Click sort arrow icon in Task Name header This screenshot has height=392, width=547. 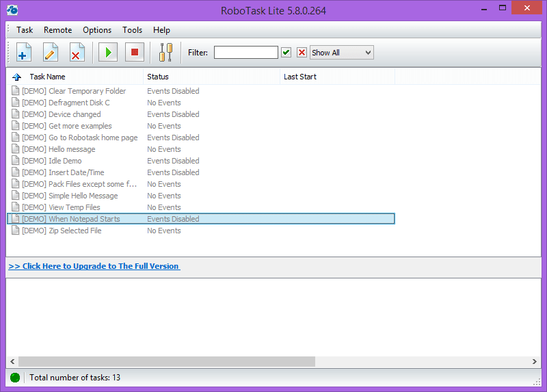tap(16, 77)
